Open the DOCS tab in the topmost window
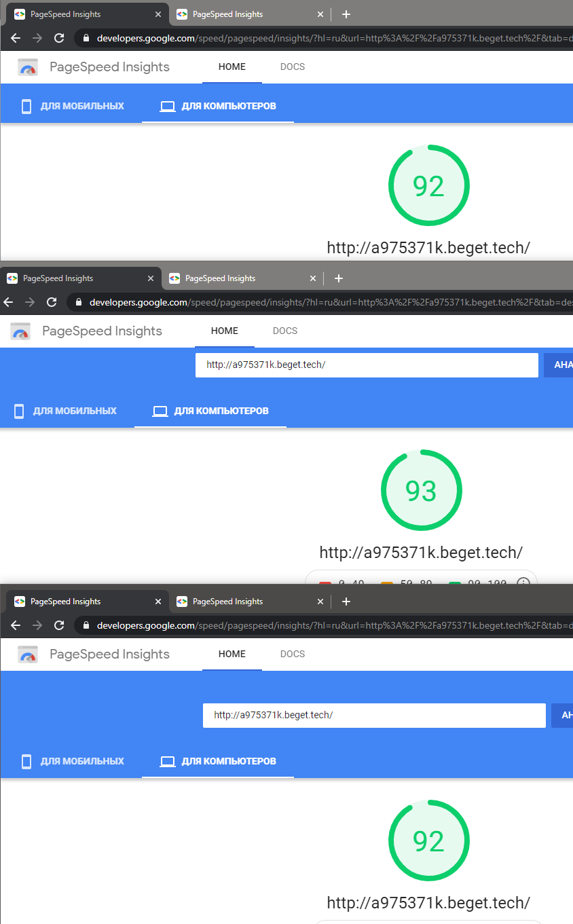The width and height of the screenshot is (573, 924). point(293,67)
